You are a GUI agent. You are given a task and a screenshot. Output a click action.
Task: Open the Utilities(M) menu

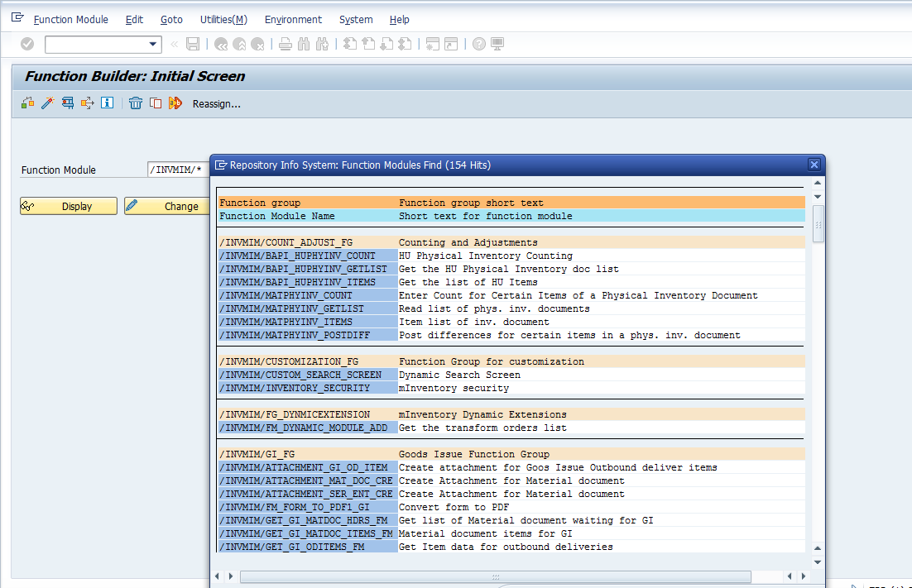tap(223, 19)
